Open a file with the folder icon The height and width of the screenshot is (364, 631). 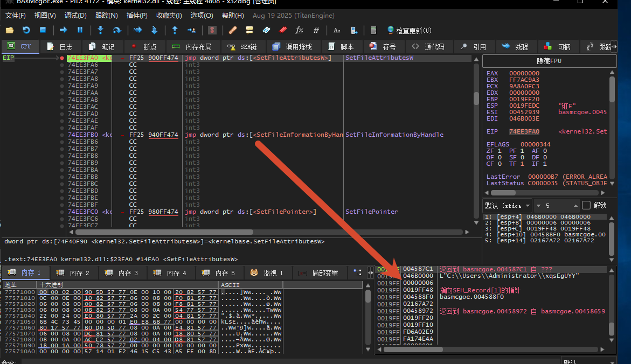(x=10, y=30)
